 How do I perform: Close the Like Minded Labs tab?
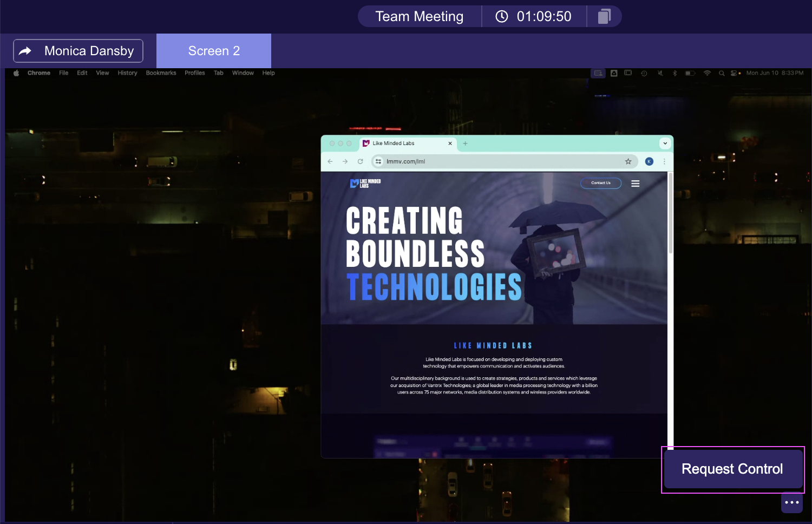coord(450,143)
